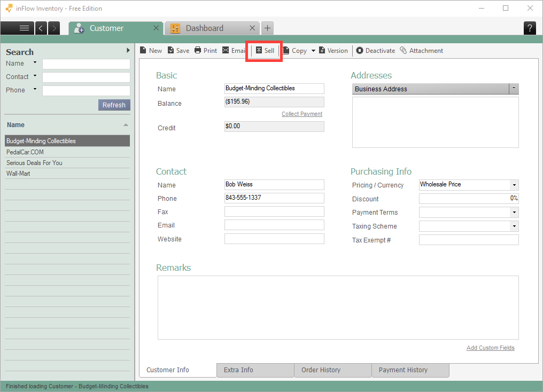Click Add Custom Fields link
This screenshot has height=392, width=543.
pos(491,348)
